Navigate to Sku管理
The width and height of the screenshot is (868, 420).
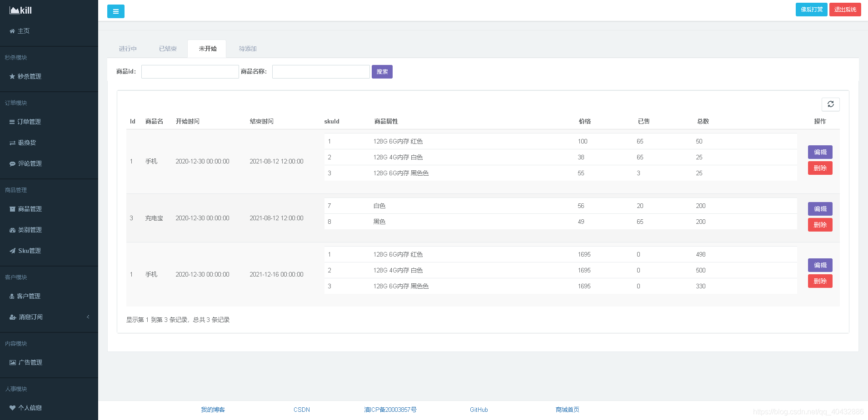coord(25,251)
